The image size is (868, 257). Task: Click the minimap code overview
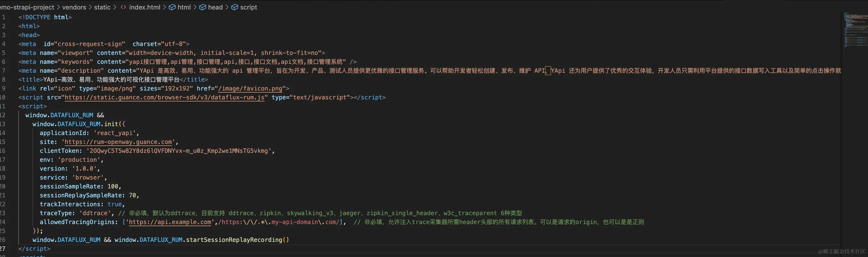[x=855, y=30]
